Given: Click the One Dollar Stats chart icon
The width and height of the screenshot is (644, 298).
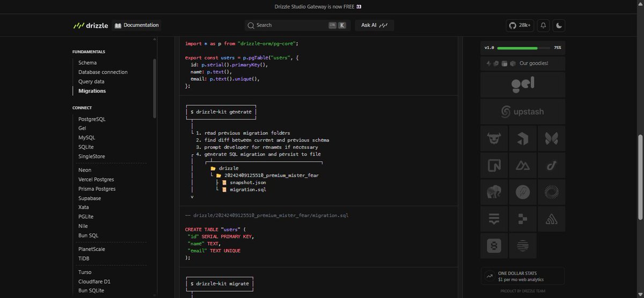Looking at the screenshot, I should tap(489, 277).
